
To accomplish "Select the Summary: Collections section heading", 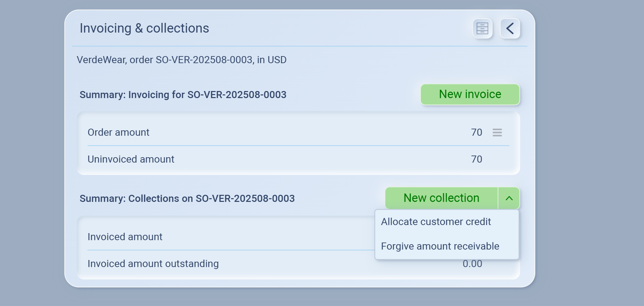I will [187, 199].
